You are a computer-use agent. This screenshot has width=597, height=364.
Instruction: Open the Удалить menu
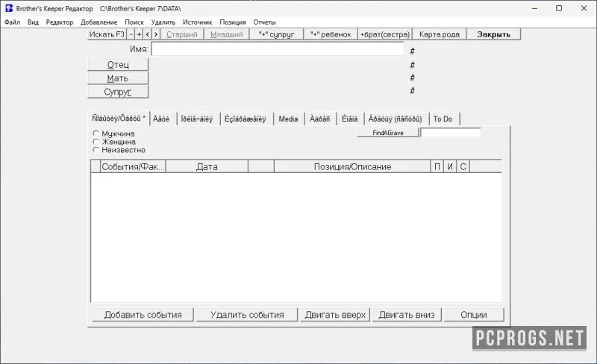[x=163, y=22]
